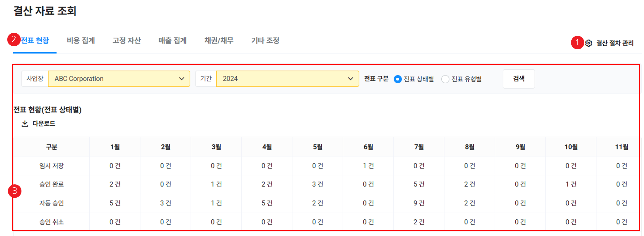
Task: Click the gear icon for 결산 절차 관리
Action: click(588, 43)
